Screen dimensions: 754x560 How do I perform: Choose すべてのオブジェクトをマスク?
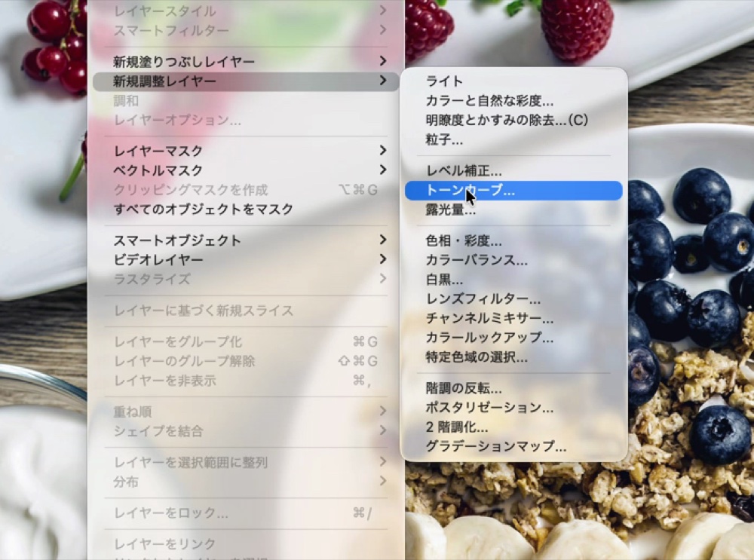coord(246,209)
